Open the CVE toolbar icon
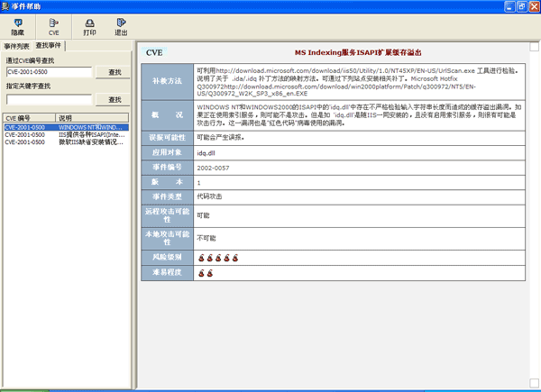 pyautogui.click(x=53, y=27)
